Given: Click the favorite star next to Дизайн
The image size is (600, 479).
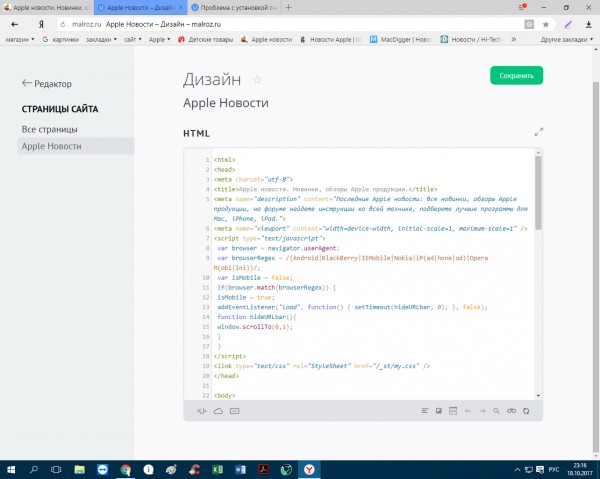Looking at the screenshot, I should click(x=258, y=80).
